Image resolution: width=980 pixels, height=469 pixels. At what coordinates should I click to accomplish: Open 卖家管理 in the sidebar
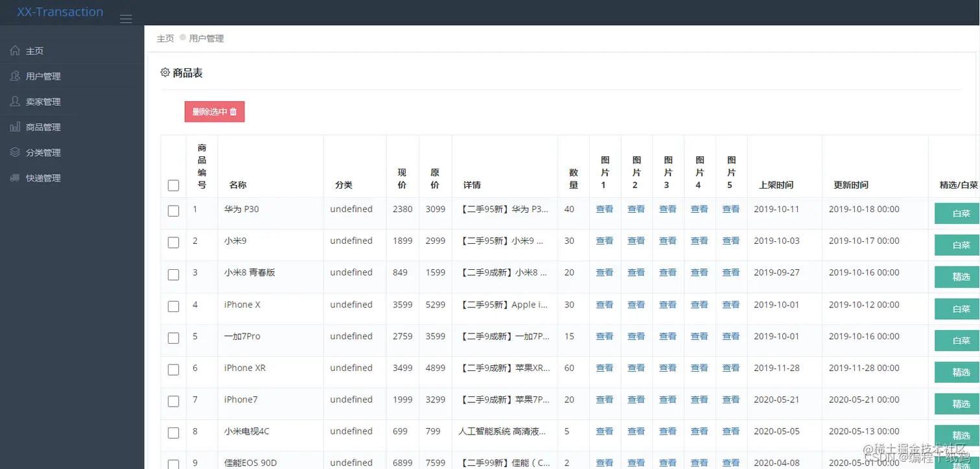pyautogui.click(x=72, y=101)
